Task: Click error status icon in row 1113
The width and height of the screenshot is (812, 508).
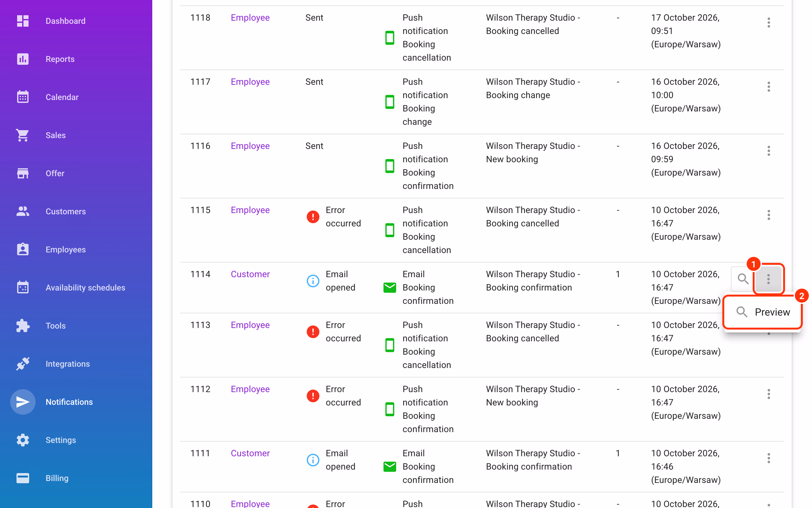Action: (x=313, y=331)
